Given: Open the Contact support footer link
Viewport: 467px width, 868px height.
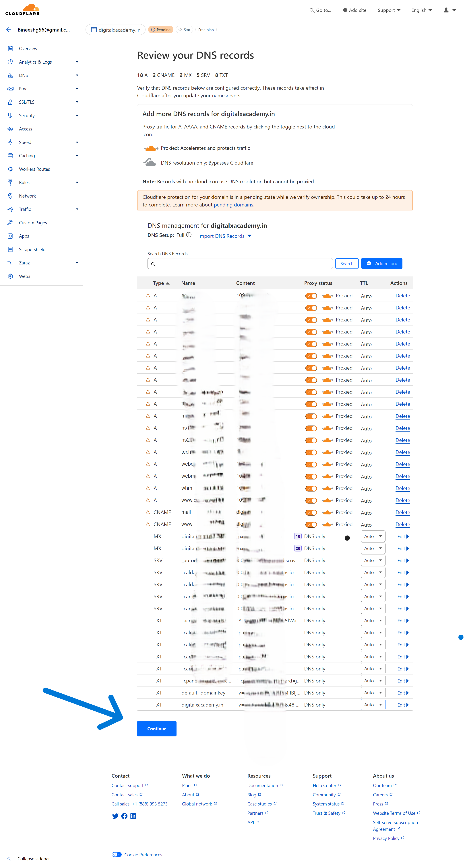Looking at the screenshot, I should click(130, 785).
